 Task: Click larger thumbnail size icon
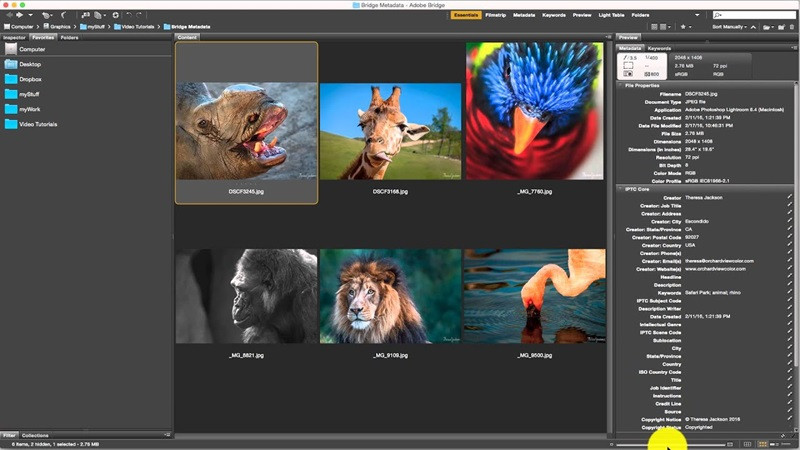[x=730, y=444]
